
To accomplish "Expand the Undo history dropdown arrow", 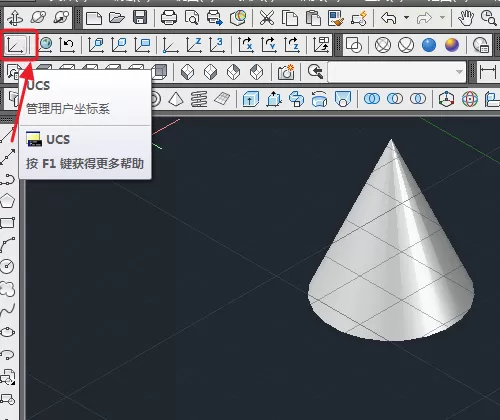I will click(406, 17).
